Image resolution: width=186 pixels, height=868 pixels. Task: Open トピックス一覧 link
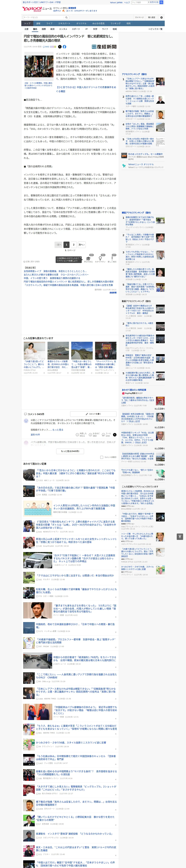point(155,29)
